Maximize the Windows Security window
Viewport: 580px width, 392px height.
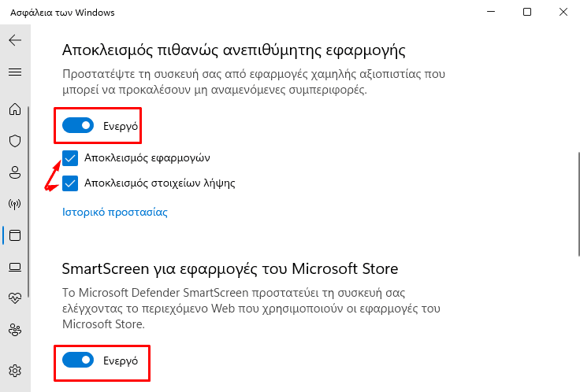(527, 12)
